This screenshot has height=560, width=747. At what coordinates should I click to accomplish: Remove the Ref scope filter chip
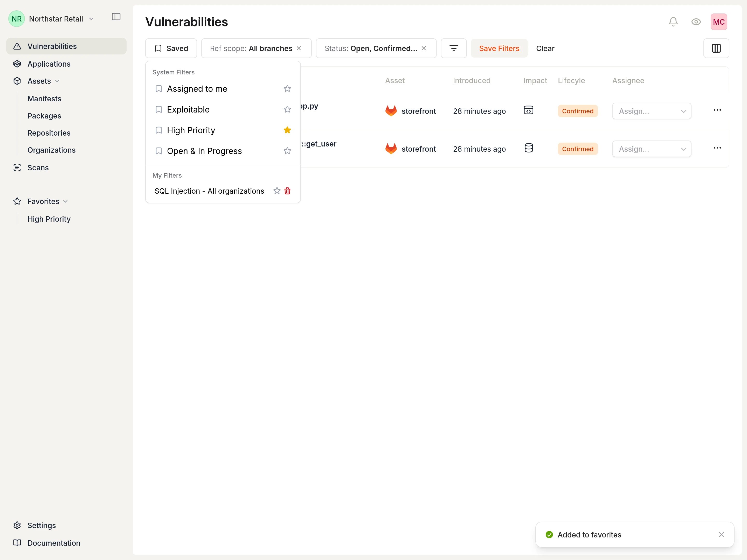tap(299, 48)
